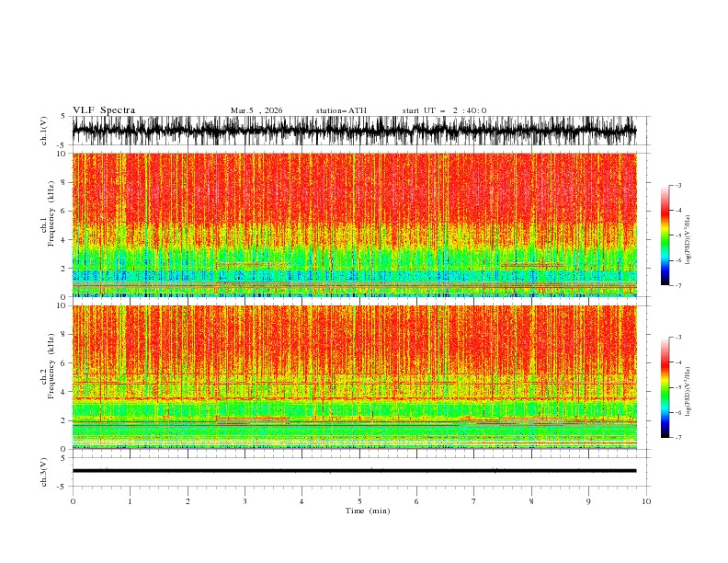Click the 'start UT = 2 :40: 0' label

coord(444,110)
